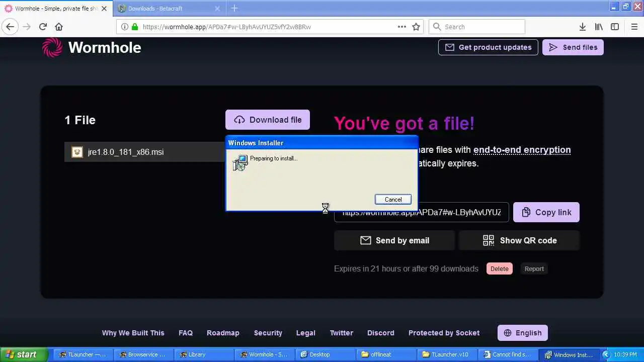
Task: Open end-to-end encryption link
Action: coord(522,150)
